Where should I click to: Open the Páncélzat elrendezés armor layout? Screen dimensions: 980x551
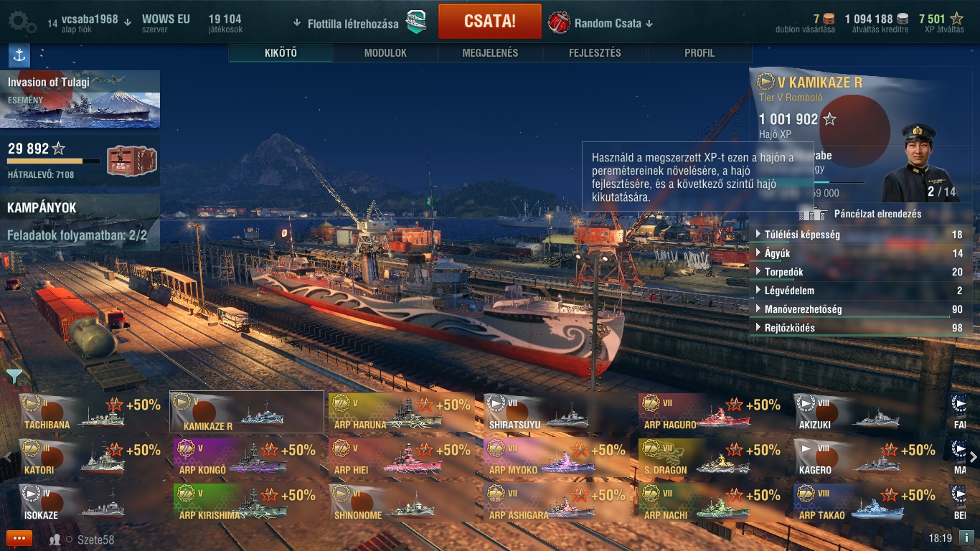click(x=860, y=214)
